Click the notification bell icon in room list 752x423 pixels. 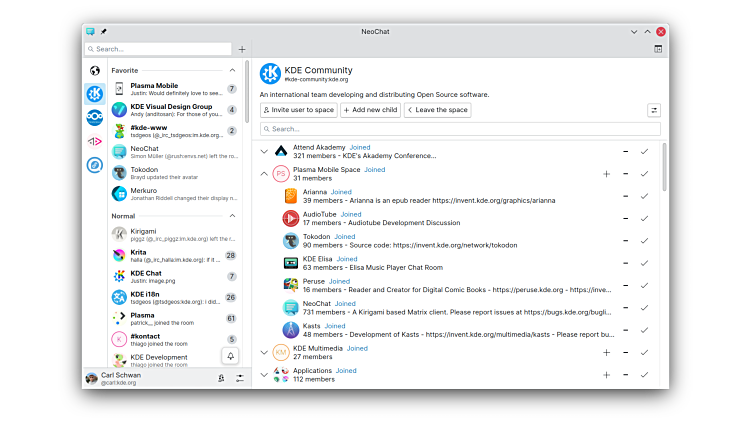[231, 355]
